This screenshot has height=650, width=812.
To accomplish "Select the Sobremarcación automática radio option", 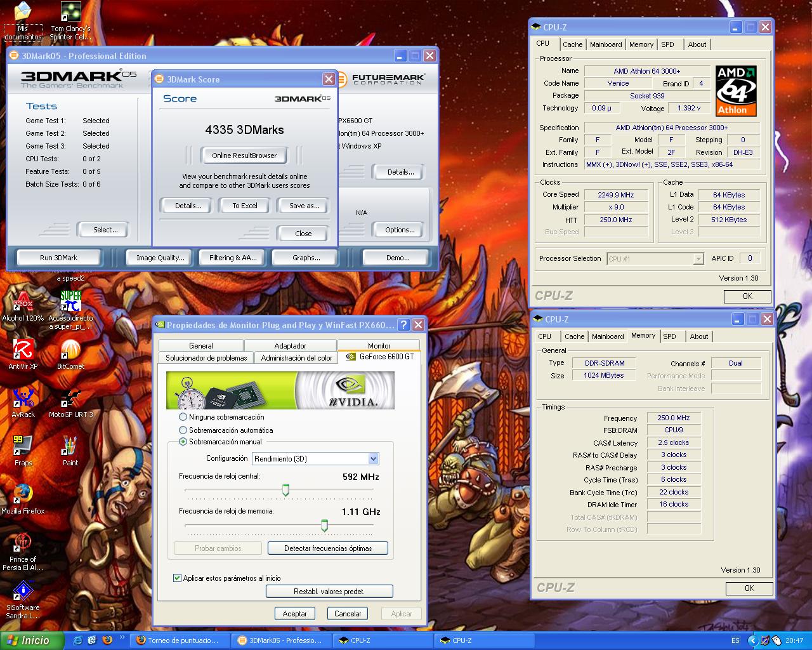I will 183,430.
